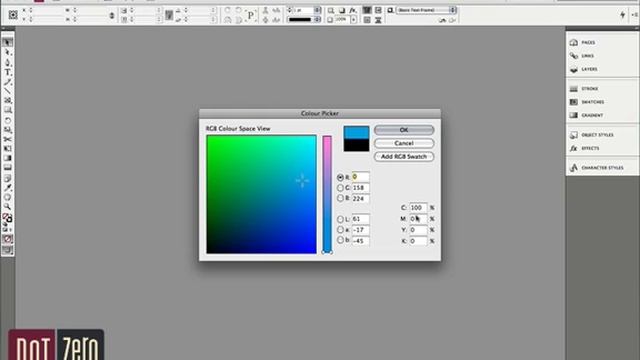Select the Type tool

point(7,72)
